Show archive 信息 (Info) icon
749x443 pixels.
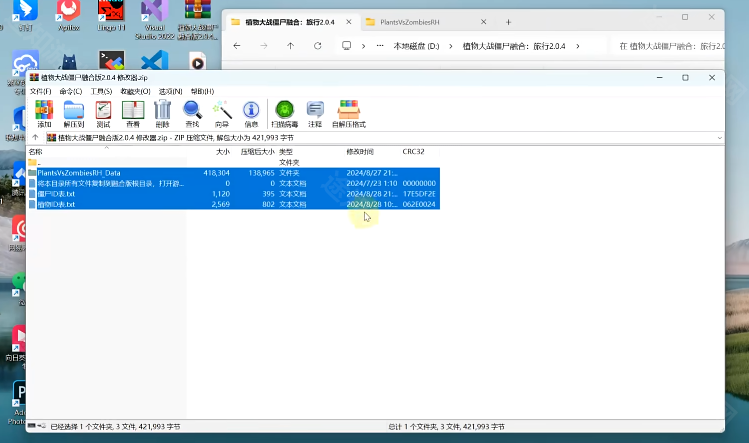tap(251, 114)
